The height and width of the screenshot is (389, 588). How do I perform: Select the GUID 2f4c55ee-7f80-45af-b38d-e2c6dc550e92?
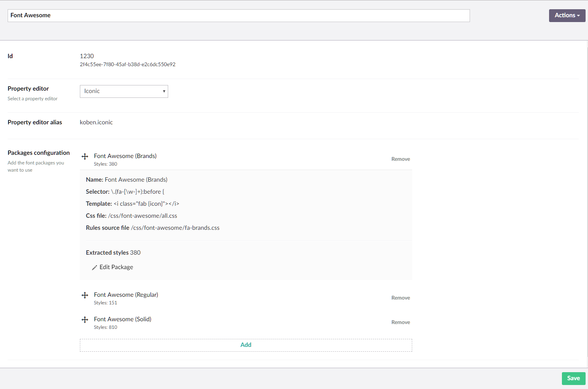click(x=128, y=65)
